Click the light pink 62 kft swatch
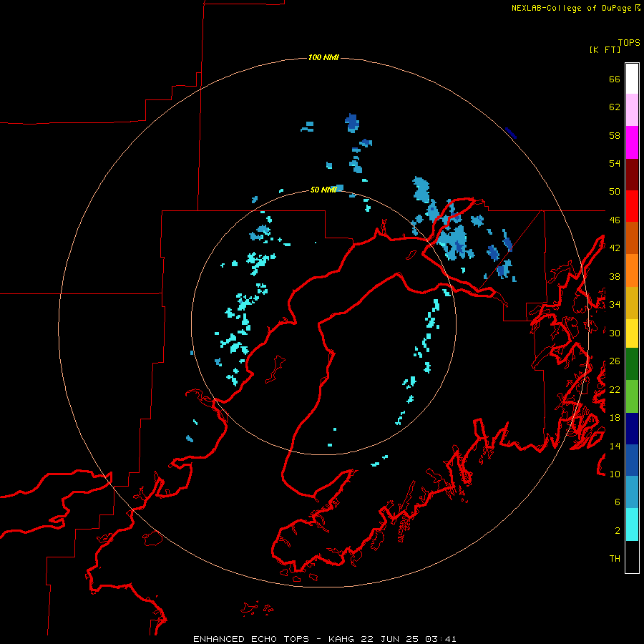 click(632, 110)
